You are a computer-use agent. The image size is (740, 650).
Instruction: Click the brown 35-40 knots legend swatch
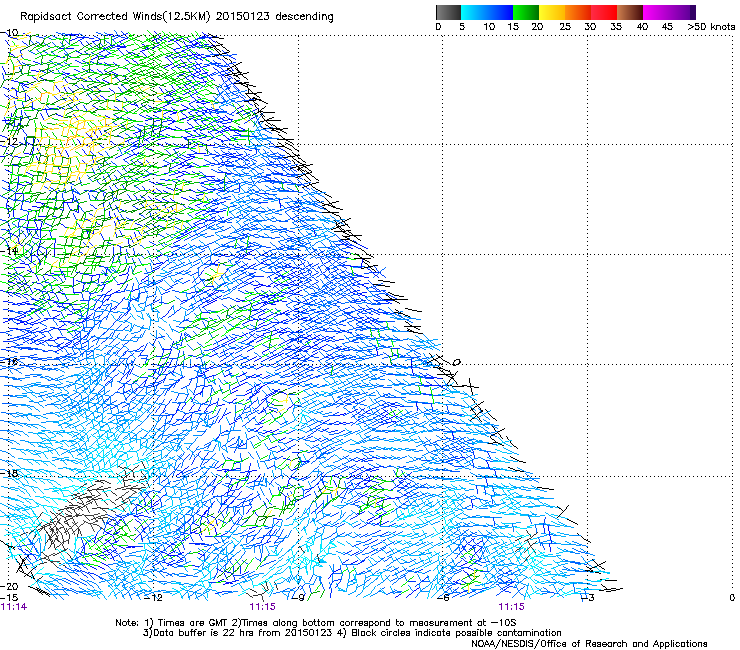point(630,12)
